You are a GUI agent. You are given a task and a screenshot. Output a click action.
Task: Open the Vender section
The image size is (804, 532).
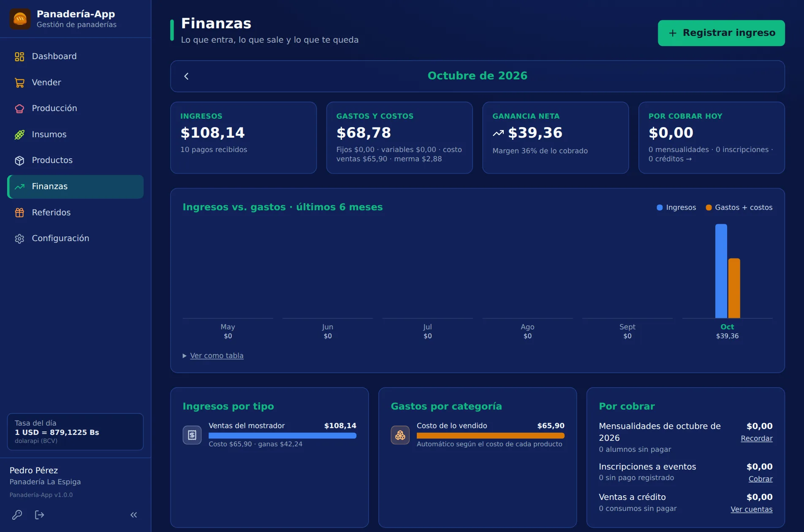(x=76, y=83)
